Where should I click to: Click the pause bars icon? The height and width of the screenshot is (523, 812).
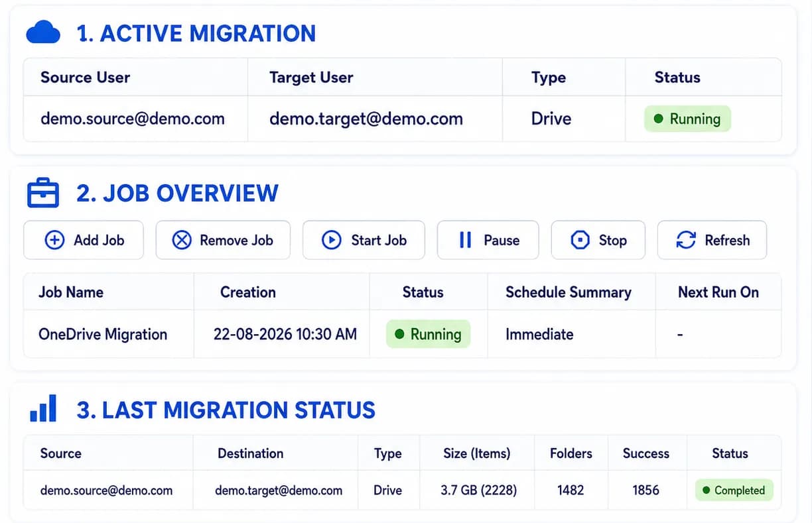tap(465, 240)
